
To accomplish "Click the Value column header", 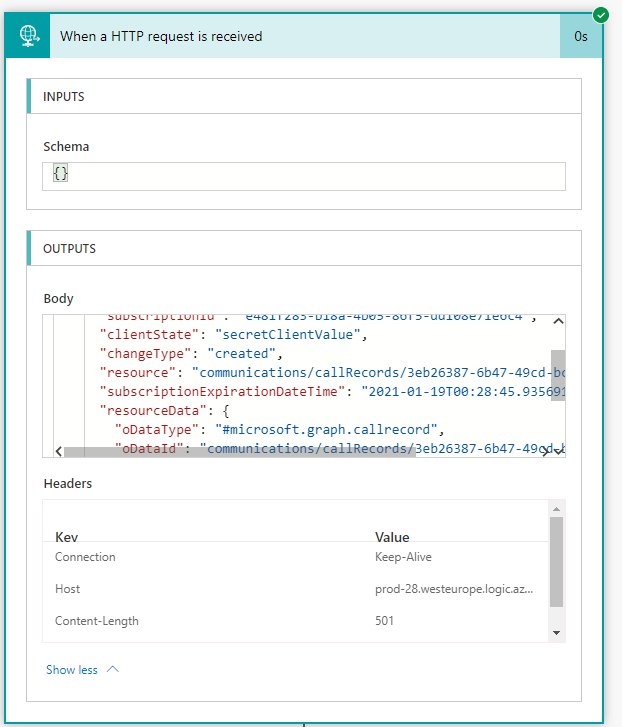I will pos(392,537).
